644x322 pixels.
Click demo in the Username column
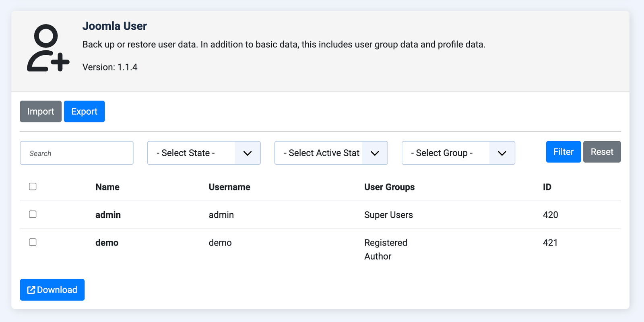(220, 243)
